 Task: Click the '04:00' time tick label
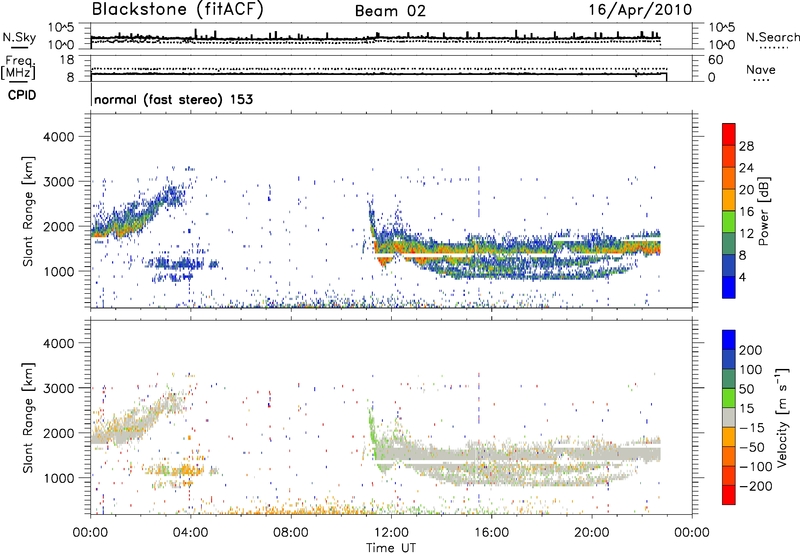click(x=190, y=533)
